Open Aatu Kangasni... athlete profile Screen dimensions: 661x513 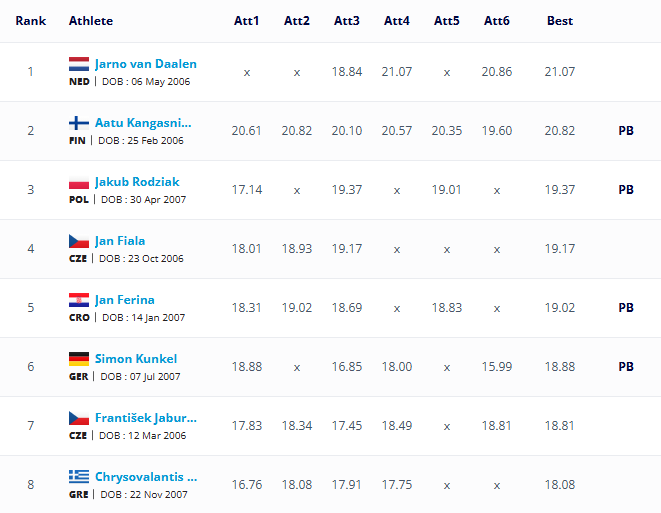pyautogui.click(x=143, y=123)
